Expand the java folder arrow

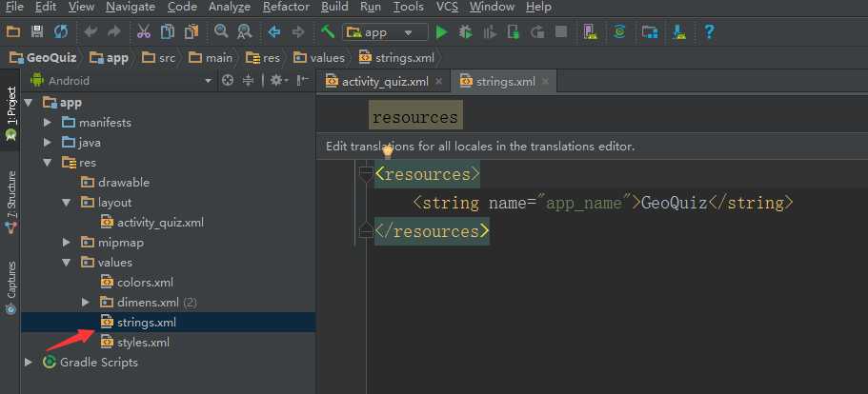tap(48, 143)
